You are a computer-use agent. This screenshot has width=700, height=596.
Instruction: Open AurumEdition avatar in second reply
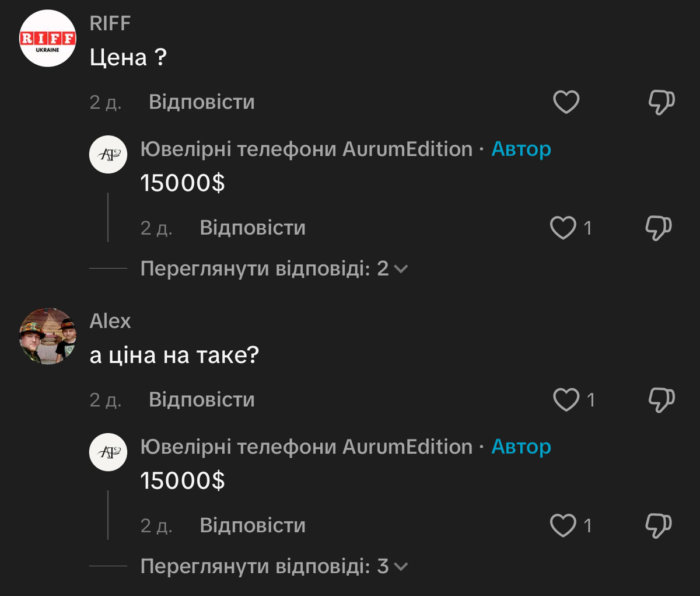(x=108, y=452)
